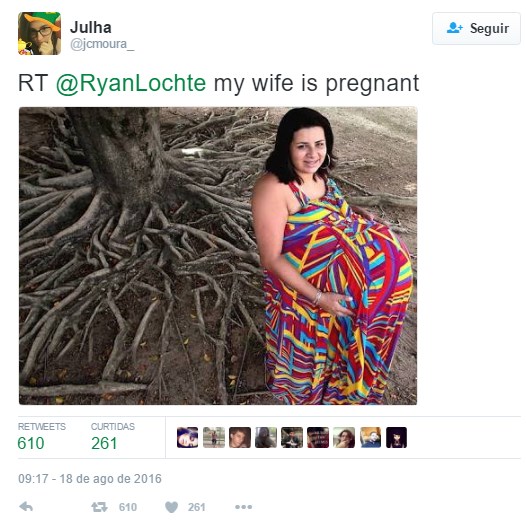Image resolution: width=526 pixels, height=530 pixels.
Task: Click the third liker avatar thumbnail
Action: tap(240, 437)
